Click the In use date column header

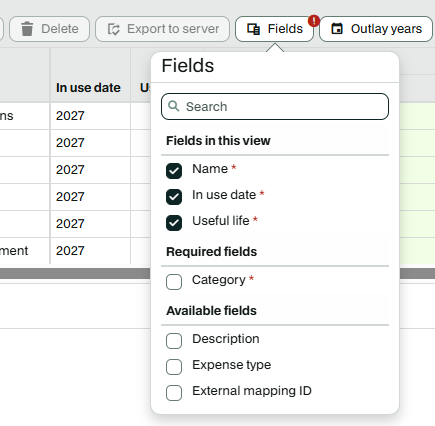coord(88,88)
